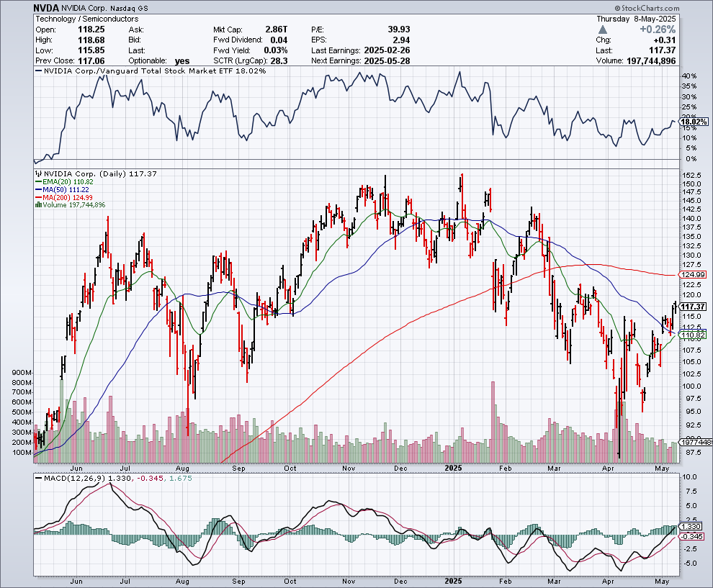Click the Low value 115.85

point(91,50)
